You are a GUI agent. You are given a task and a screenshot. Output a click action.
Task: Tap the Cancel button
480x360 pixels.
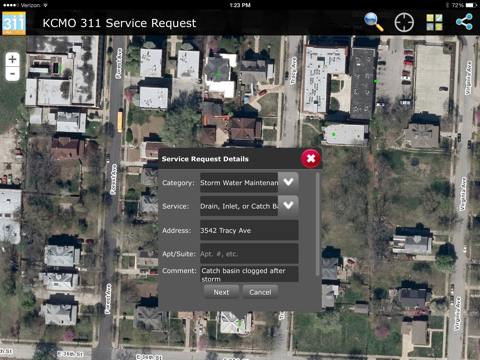point(260,292)
